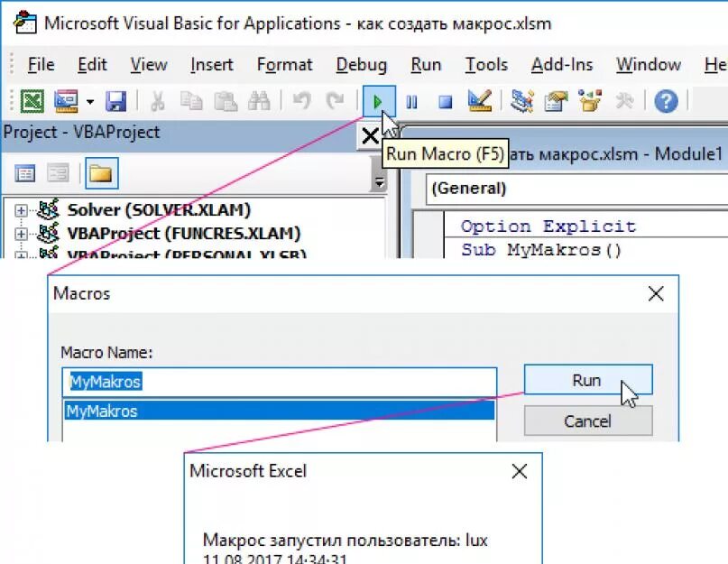Close the Project - VBAProject pane
Image resolution: width=728 pixels, height=564 pixels.
point(370,136)
